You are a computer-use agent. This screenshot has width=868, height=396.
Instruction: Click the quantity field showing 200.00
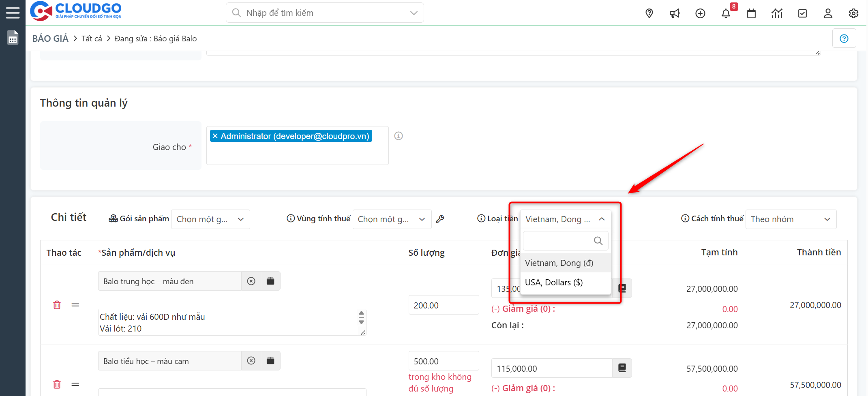tap(444, 305)
